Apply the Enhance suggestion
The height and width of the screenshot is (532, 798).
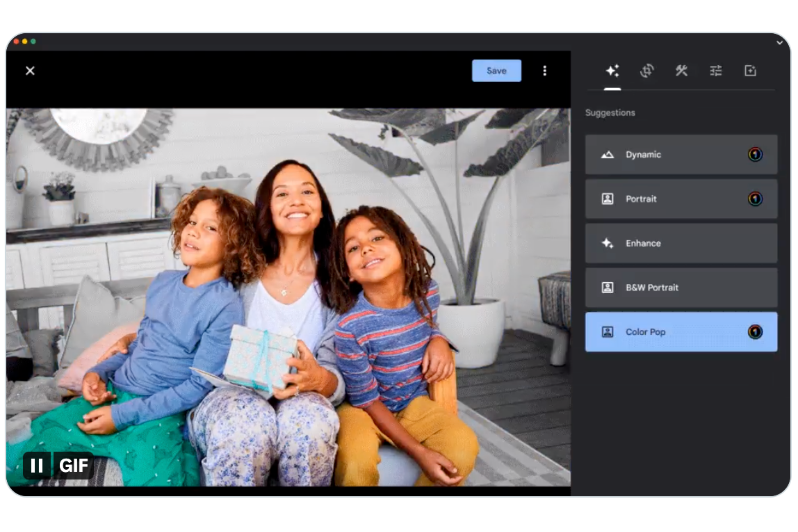coord(681,243)
